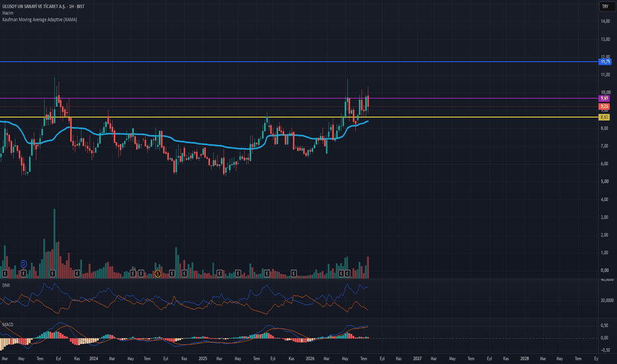Image resolution: width=617 pixels, height=364 pixels.
Task: Click the blue D dividend marker
Action: tap(23, 264)
